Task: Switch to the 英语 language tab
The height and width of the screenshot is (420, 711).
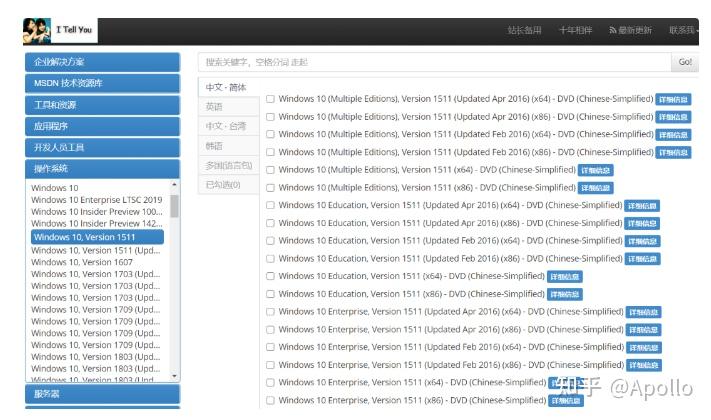Action: click(215, 107)
